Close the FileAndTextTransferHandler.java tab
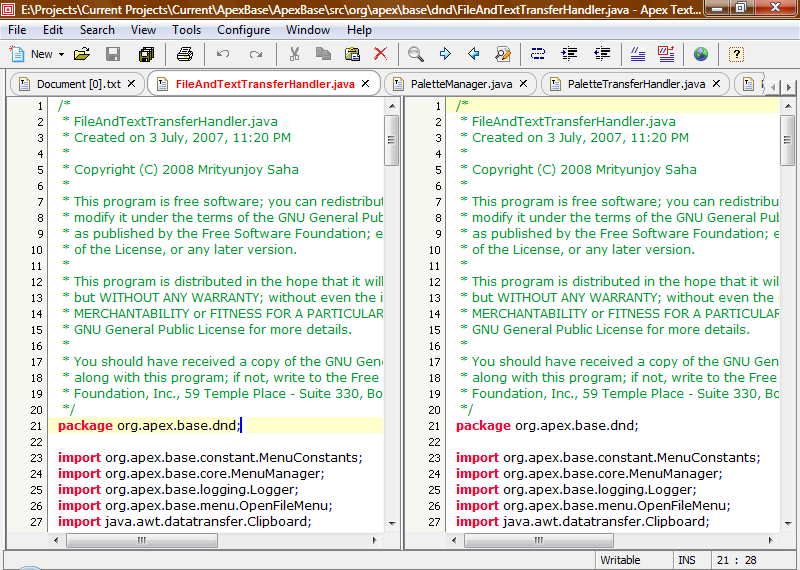This screenshot has width=800, height=570. [x=365, y=84]
